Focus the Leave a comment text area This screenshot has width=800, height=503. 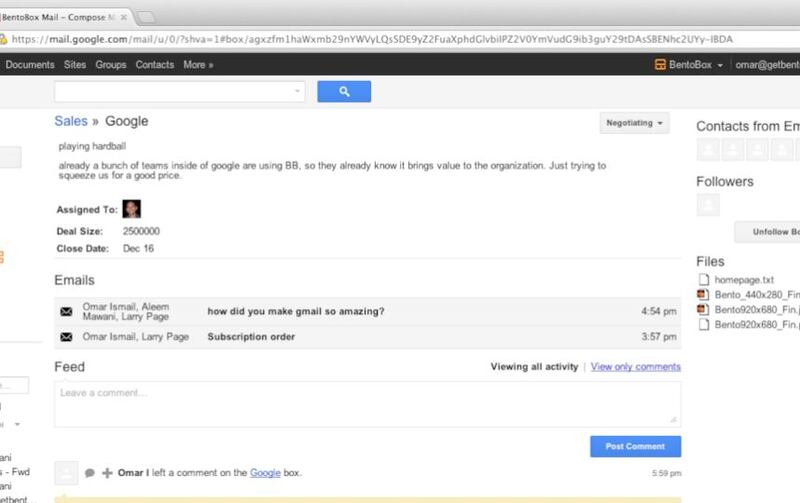367,404
